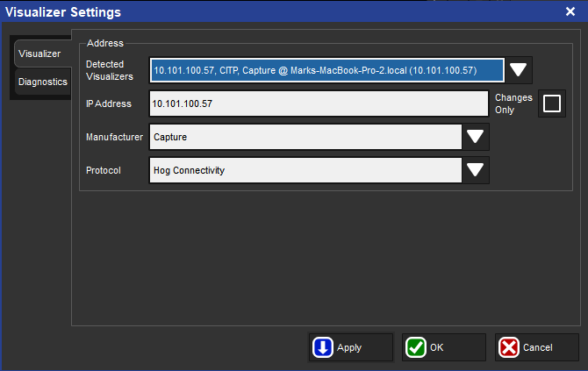Expand the Detected Visualizers dropdown arrow

(519, 70)
